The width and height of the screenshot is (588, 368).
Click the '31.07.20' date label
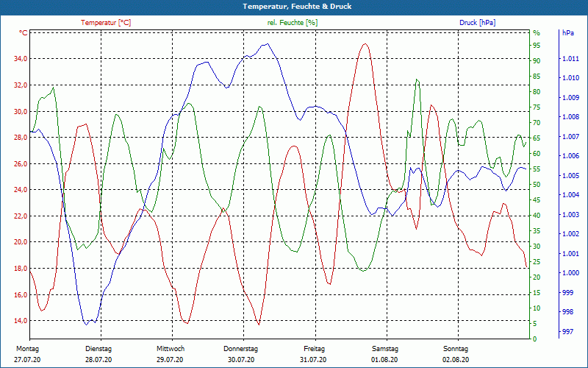313,359
